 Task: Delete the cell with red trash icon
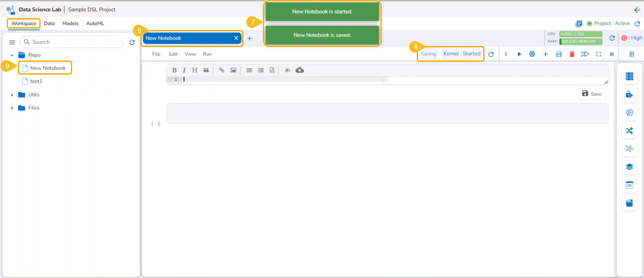(572, 54)
